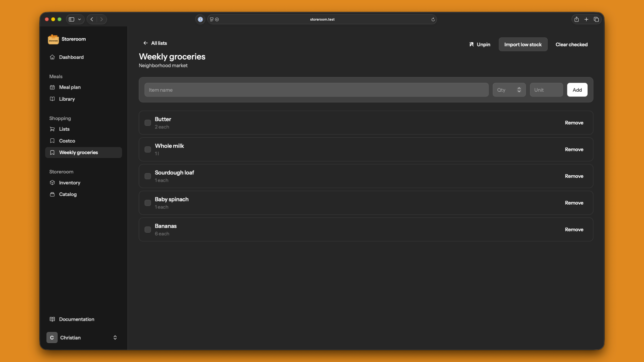This screenshot has height=362, width=644.
Task: Remove Whole milk from the list
Action: (574, 150)
